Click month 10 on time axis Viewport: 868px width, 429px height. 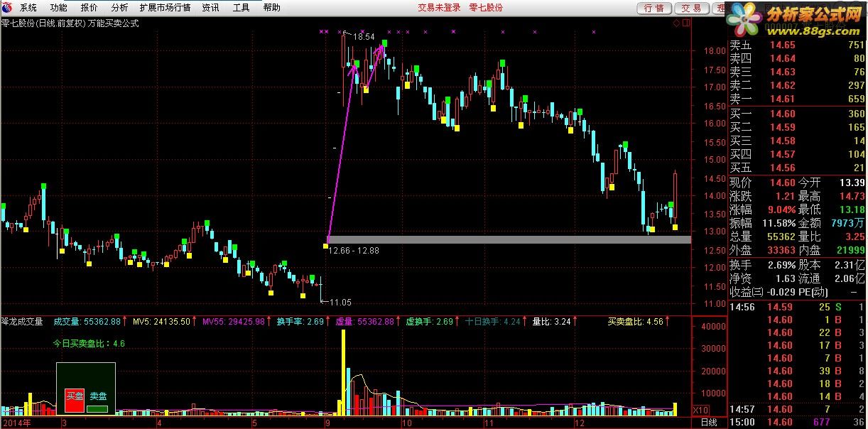407,423
